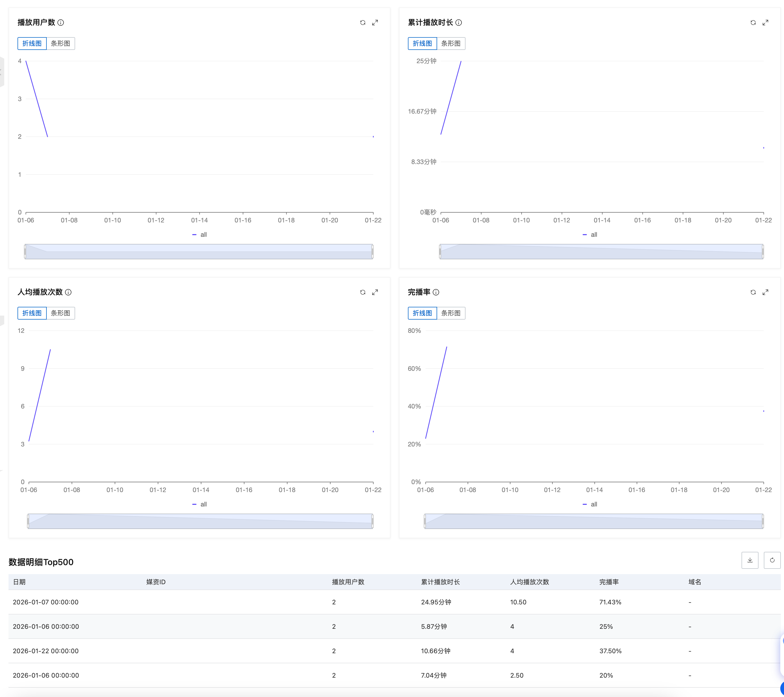784x697 pixels.
Task: Switch 完播率 chart to 条形图
Action: pos(451,313)
